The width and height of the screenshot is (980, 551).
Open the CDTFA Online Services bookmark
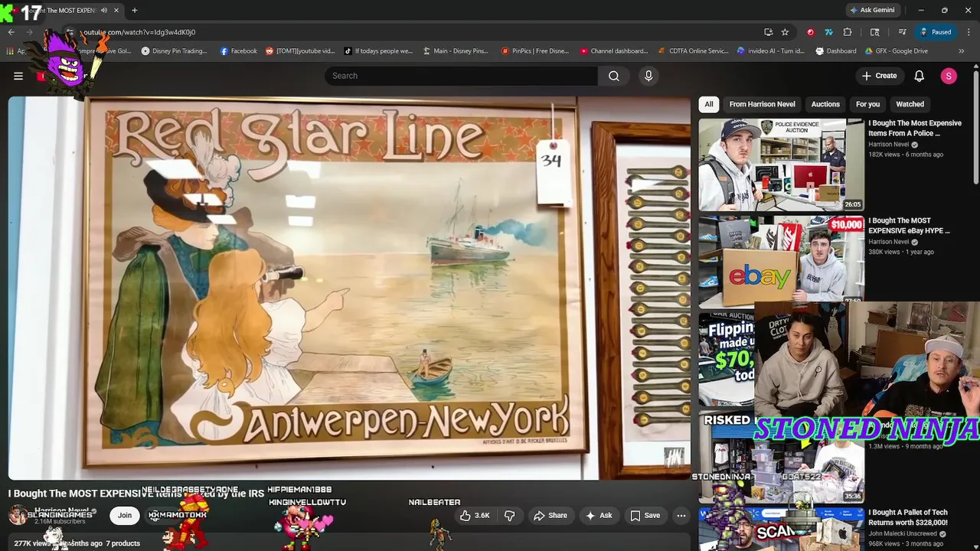coord(694,51)
